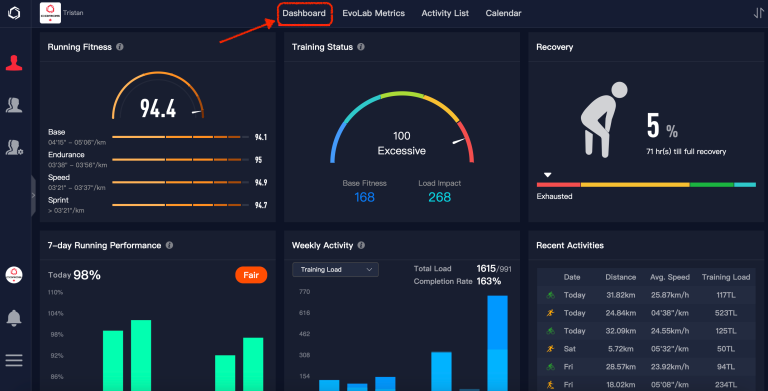Click the Total Load 1615/991 value
The height and width of the screenshot is (391, 768).
click(494, 269)
